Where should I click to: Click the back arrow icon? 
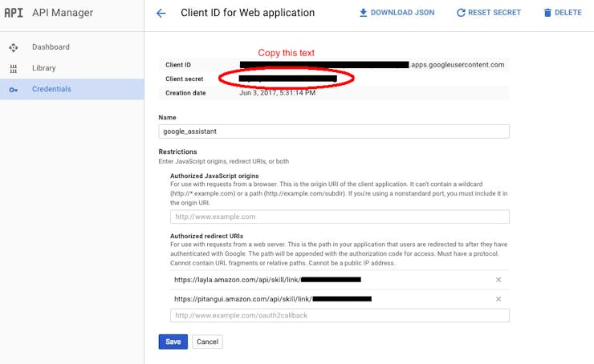tap(161, 14)
